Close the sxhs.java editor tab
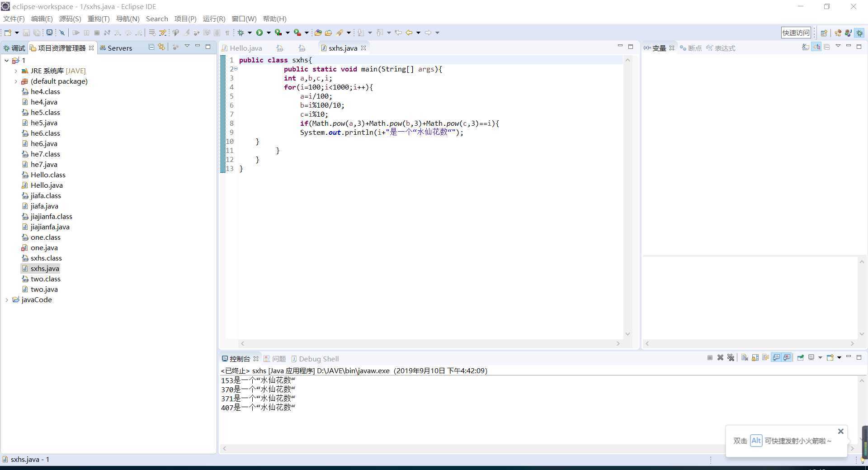 coord(363,48)
